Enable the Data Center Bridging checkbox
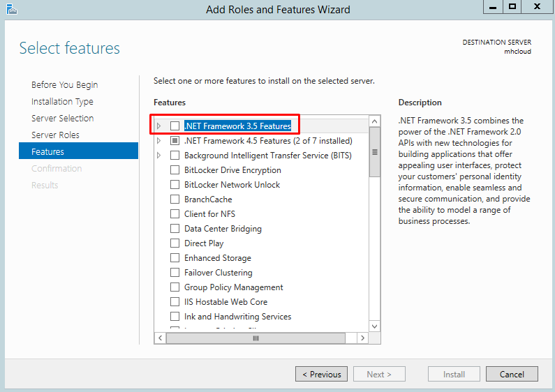 click(175, 229)
